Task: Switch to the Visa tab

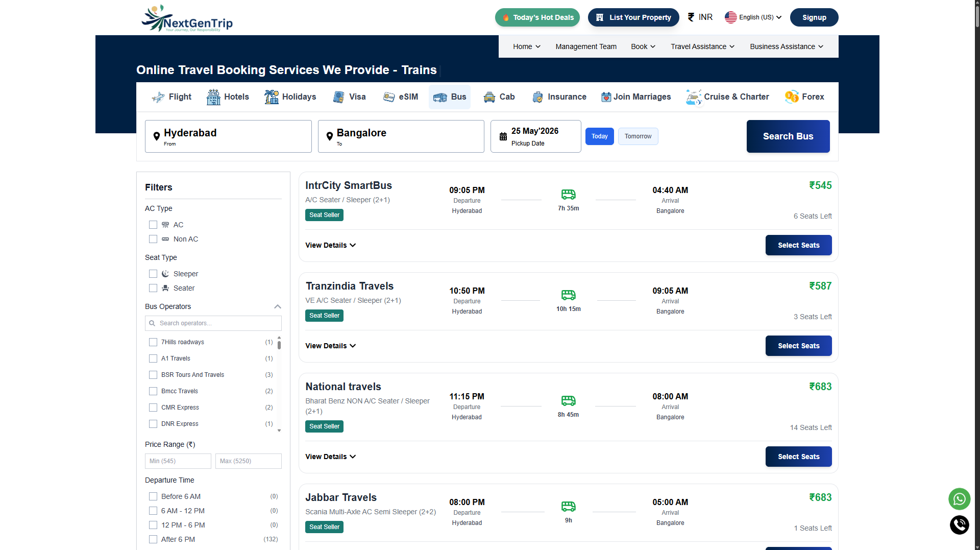Action: [x=349, y=97]
